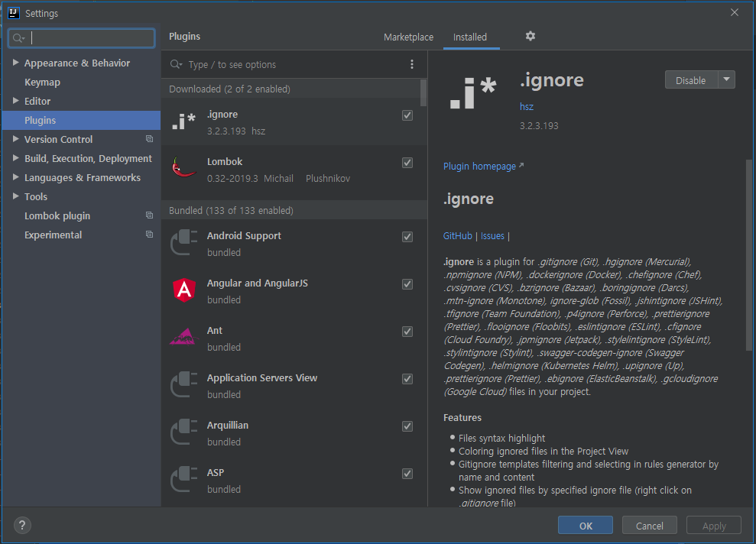This screenshot has height=544, width=756.
Task: Click the ASP plug icon
Action: pos(184,479)
